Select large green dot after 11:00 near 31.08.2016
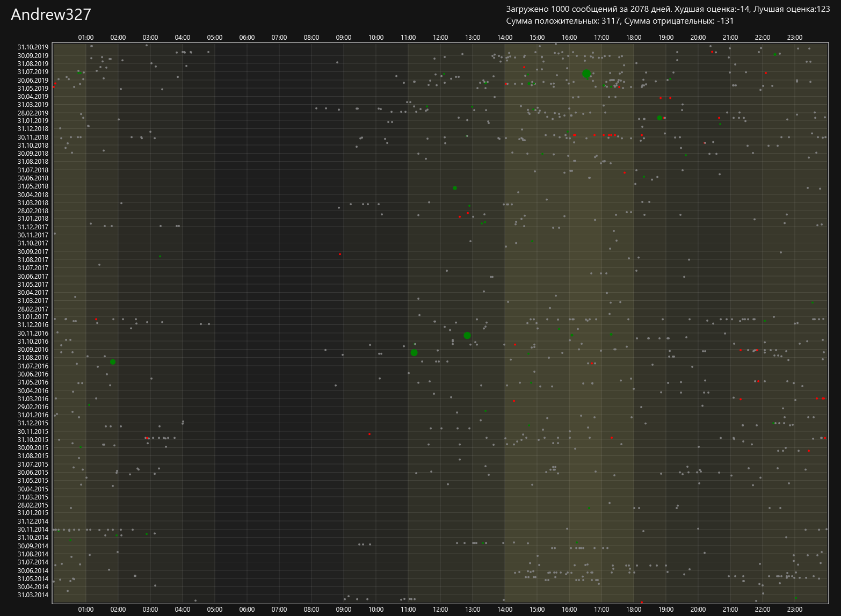The height and width of the screenshot is (616, 841). [414, 353]
